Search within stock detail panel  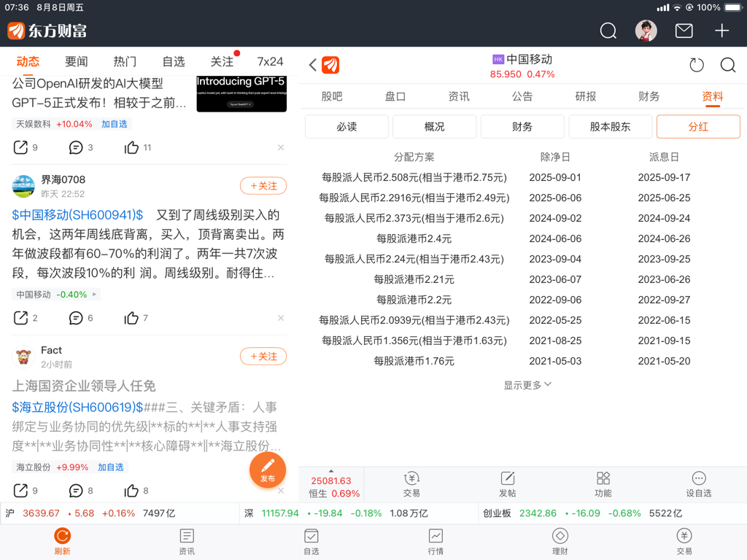(x=727, y=65)
